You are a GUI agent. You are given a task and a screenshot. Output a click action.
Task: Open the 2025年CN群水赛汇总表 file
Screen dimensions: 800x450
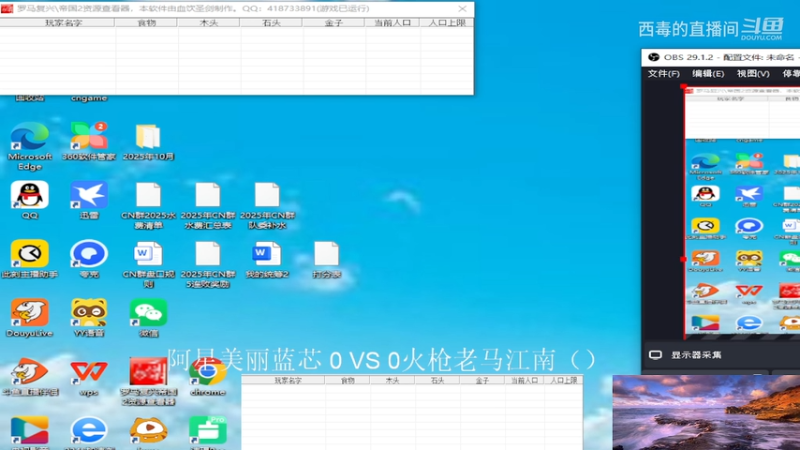coord(208,206)
